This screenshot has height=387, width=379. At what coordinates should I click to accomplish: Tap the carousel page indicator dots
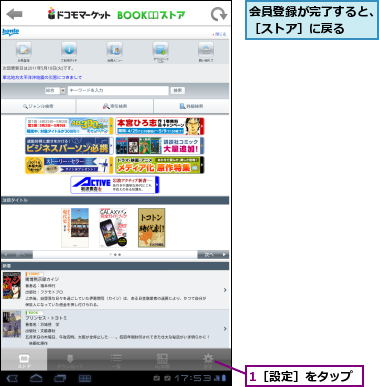[x=115, y=255]
